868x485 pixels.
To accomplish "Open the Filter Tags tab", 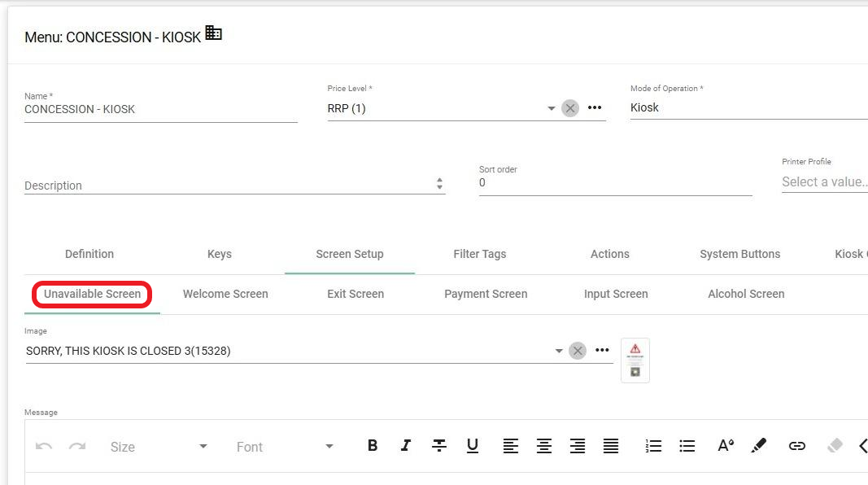I will coord(479,254).
